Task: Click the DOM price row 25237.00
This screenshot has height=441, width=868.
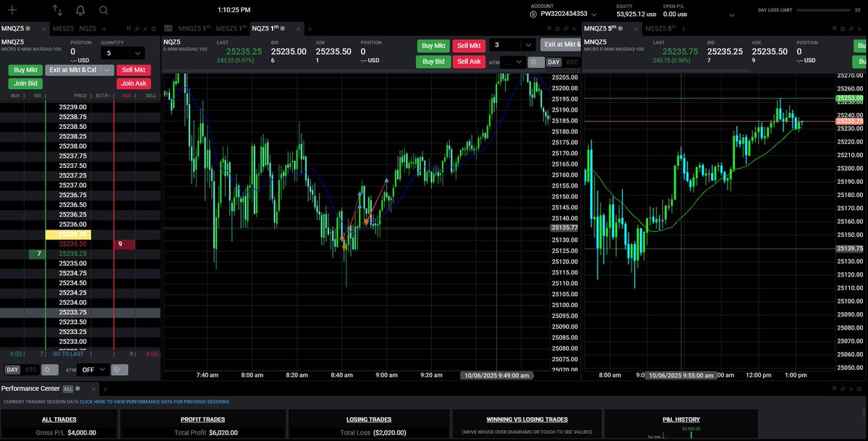Action: point(72,185)
